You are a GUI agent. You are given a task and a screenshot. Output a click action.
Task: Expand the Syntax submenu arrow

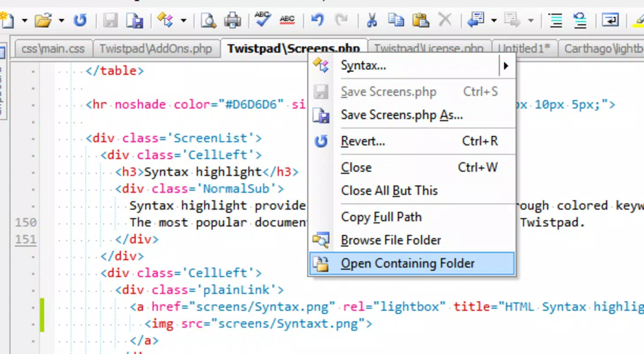click(506, 66)
